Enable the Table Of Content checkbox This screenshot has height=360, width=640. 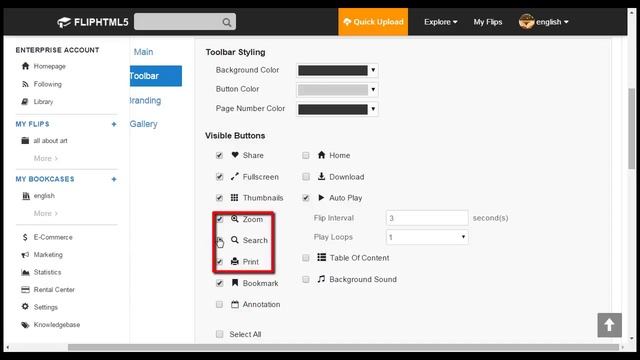point(306,258)
